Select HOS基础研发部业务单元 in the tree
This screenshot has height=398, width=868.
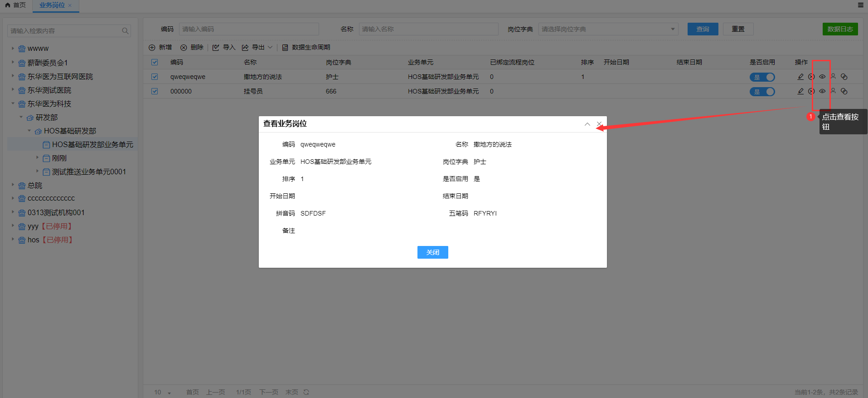92,144
